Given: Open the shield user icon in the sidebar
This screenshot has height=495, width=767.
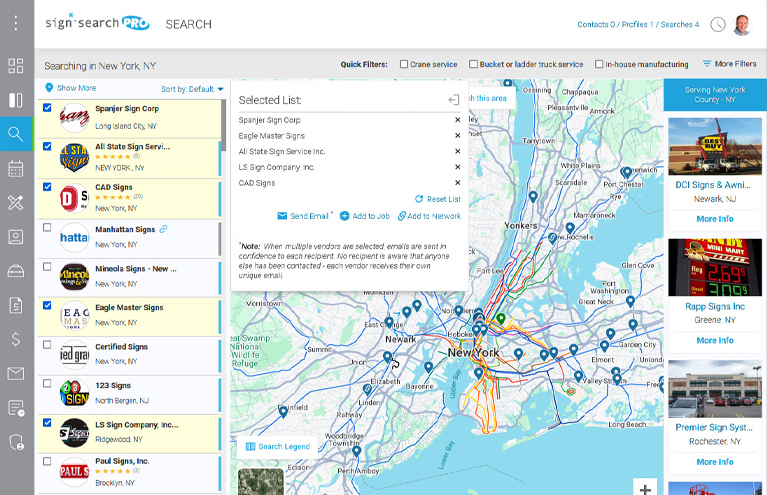Looking at the screenshot, I should click(x=16, y=442).
